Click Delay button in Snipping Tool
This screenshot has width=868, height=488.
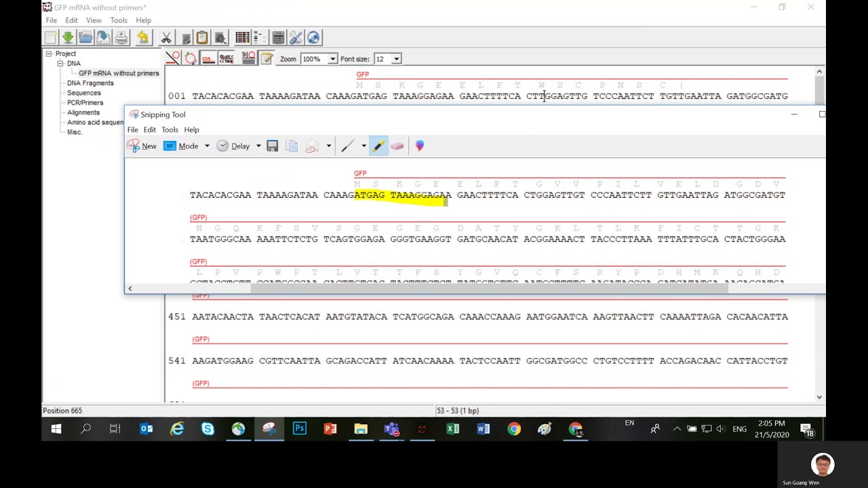pyautogui.click(x=233, y=146)
